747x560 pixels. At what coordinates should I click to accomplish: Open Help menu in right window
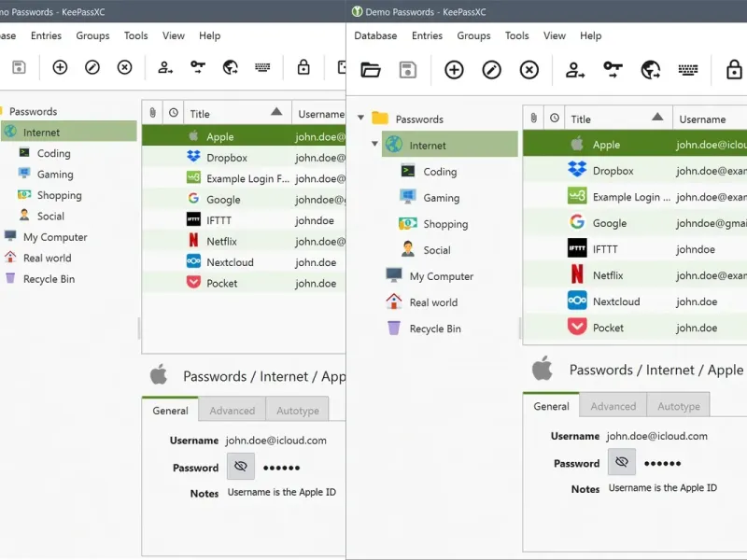(x=591, y=35)
